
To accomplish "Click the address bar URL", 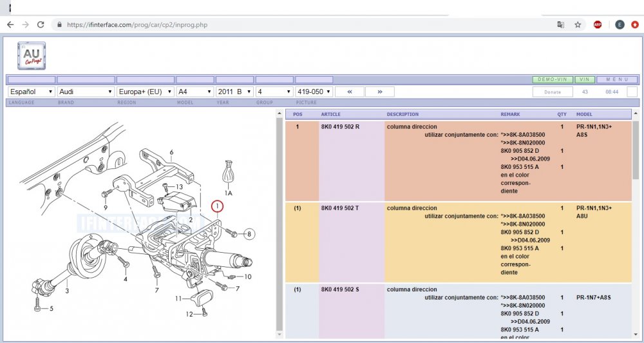I will point(137,24).
